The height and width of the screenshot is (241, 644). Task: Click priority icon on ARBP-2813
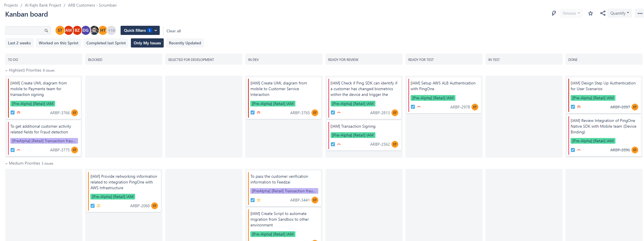point(339,112)
